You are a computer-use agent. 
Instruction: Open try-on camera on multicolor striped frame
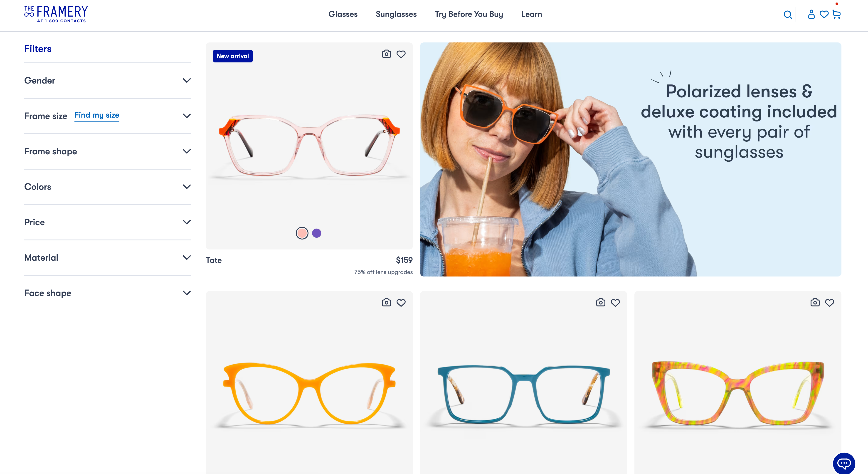coord(815,303)
